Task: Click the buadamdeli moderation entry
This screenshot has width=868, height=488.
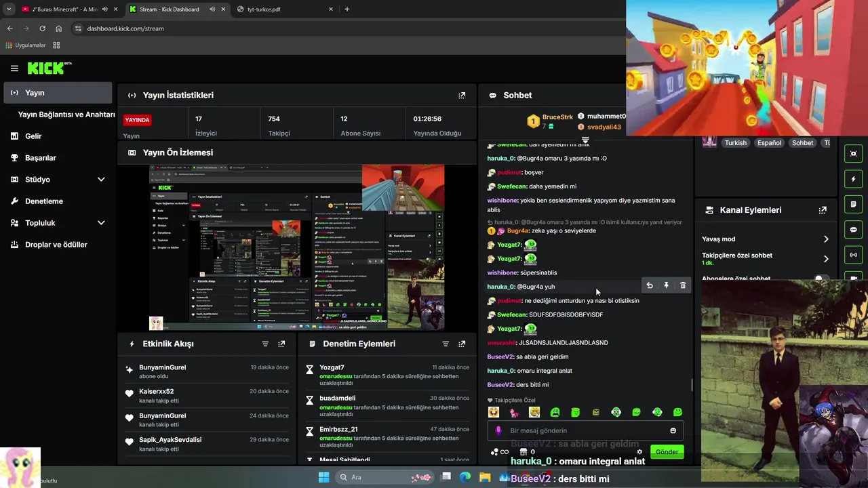Action: coord(387,407)
